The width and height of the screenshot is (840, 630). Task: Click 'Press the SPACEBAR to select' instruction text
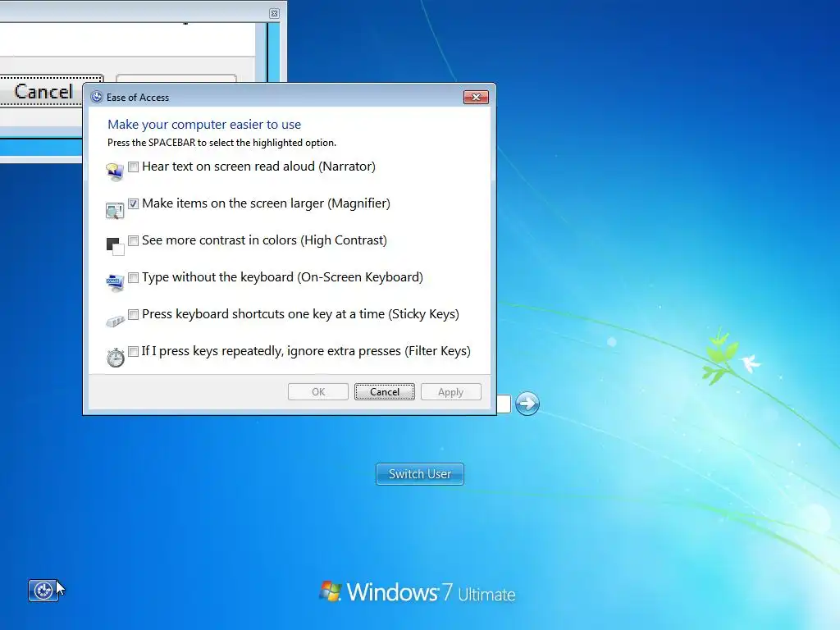(221, 143)
